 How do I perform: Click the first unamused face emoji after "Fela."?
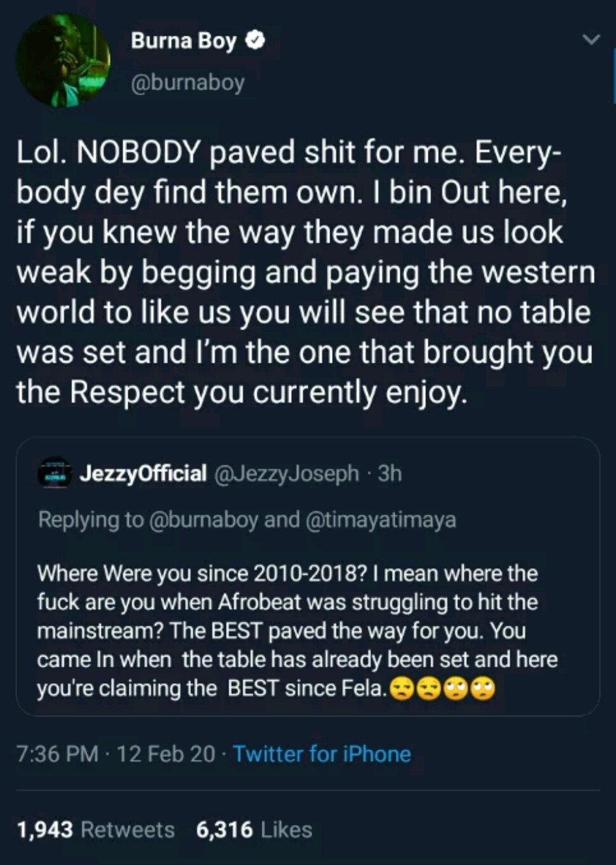[x=401, y=689]
